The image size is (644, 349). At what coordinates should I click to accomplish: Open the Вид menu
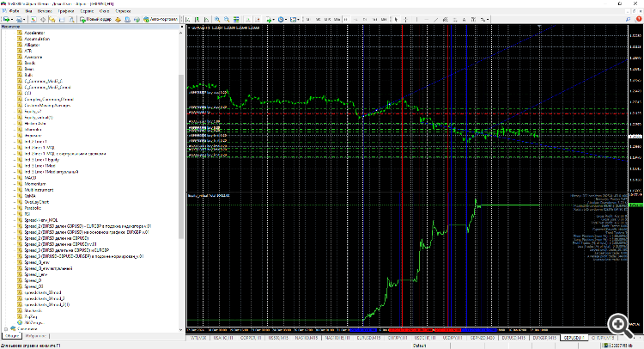click(x=28, y=11)
